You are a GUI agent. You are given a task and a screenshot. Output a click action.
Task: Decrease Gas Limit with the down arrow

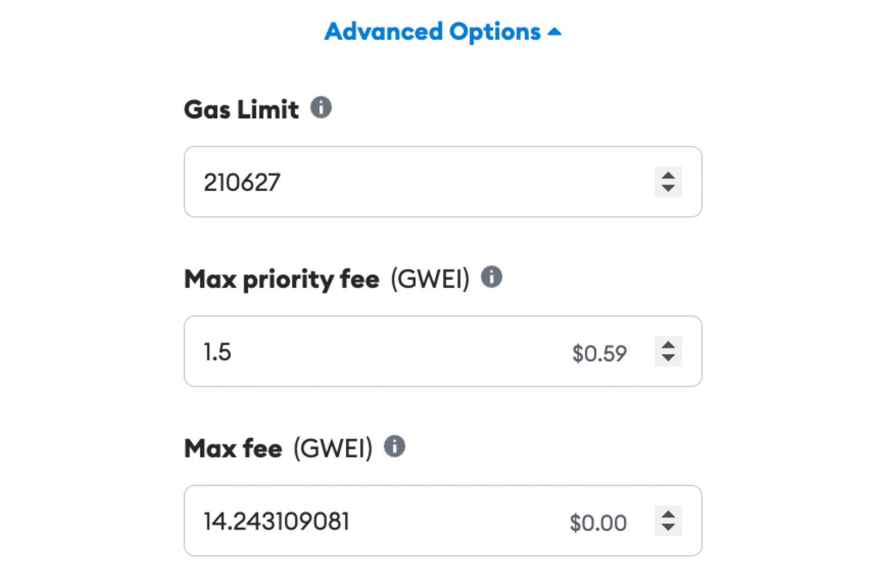(668, 189)
